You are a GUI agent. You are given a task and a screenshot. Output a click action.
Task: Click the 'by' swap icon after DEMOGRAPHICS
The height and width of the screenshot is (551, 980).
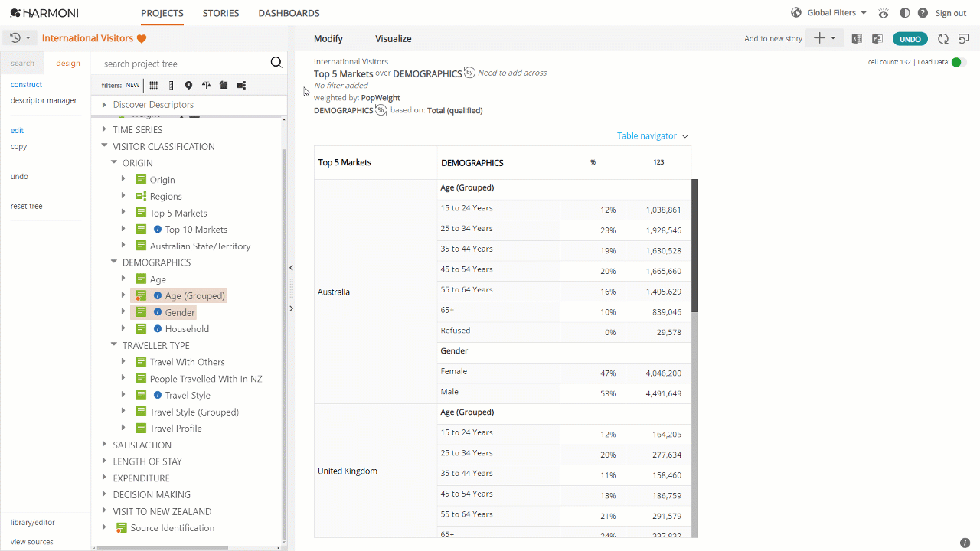click(470, 73)
